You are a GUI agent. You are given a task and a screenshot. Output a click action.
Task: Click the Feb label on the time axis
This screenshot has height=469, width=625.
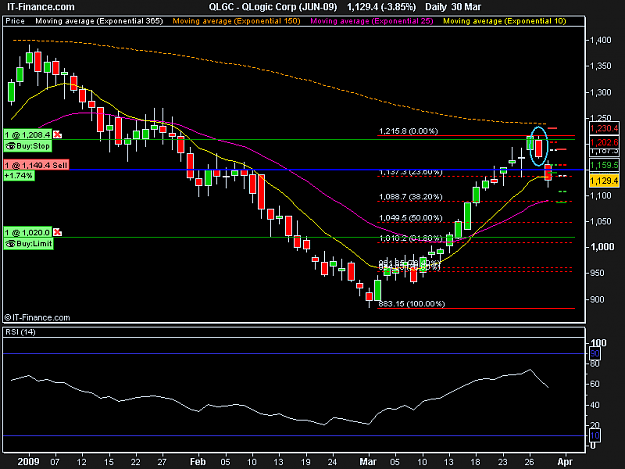click(198, 461)
